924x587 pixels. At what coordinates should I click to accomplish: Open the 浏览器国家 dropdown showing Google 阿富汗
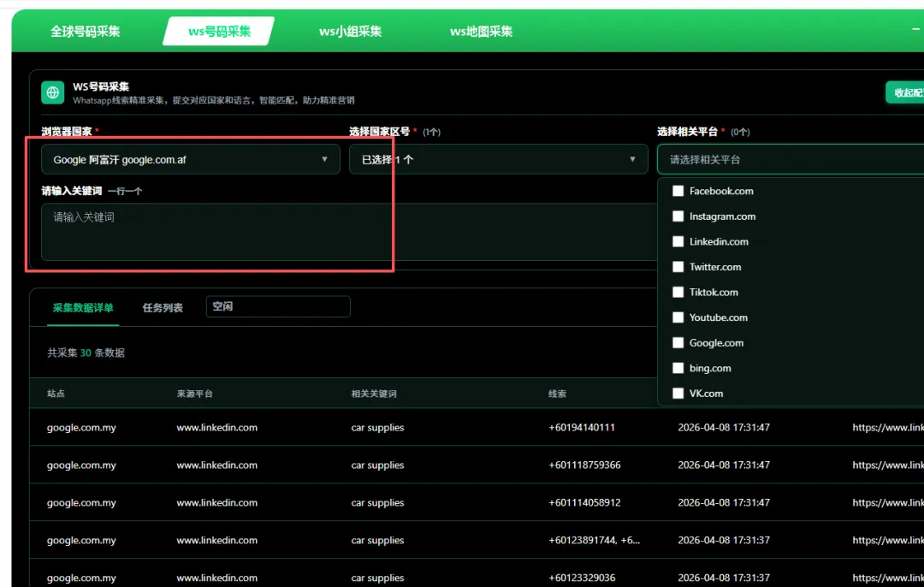coord(190,159)
